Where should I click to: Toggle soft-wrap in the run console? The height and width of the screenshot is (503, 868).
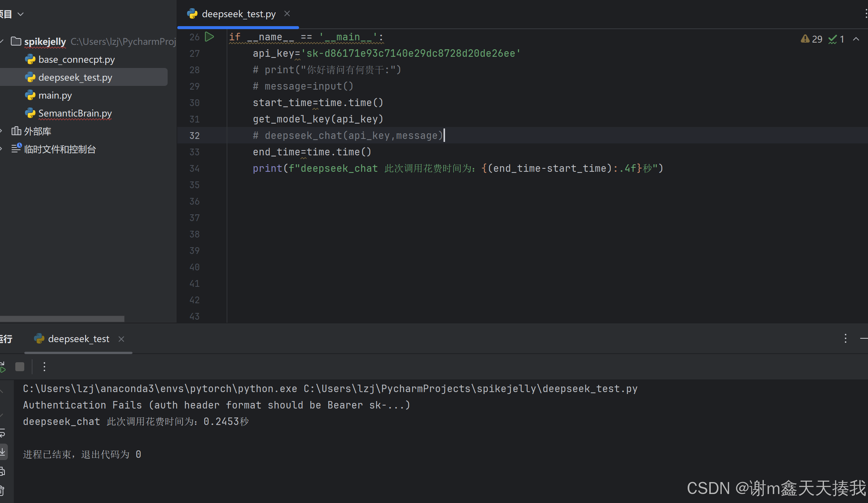point(3,433)
